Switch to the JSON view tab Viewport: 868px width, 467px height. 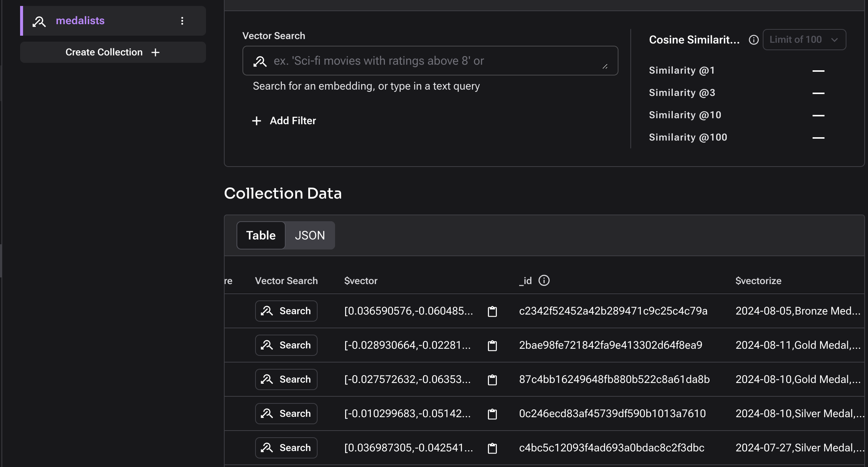click(x=310, y=235)
